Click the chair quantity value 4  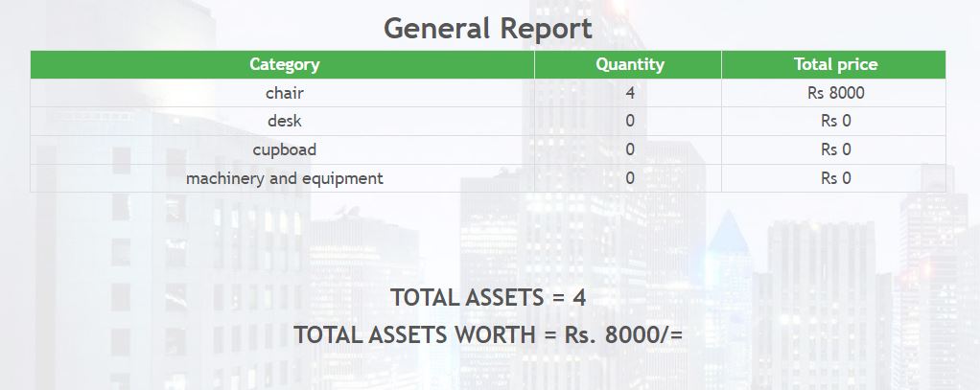click(x=629, y=94)
